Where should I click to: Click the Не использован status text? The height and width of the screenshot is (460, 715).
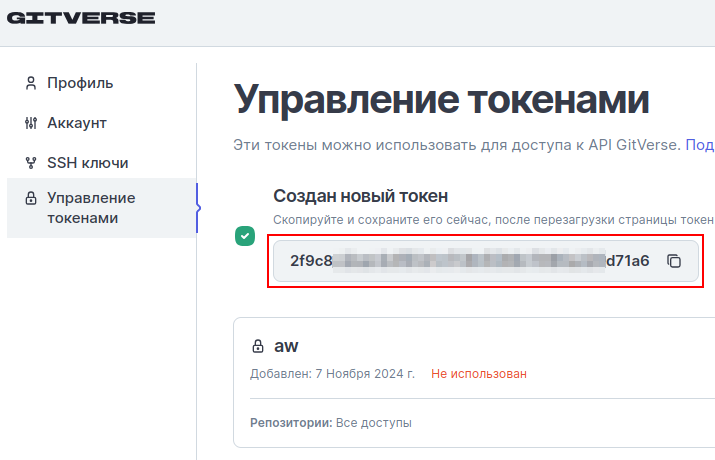click(479, 374)
